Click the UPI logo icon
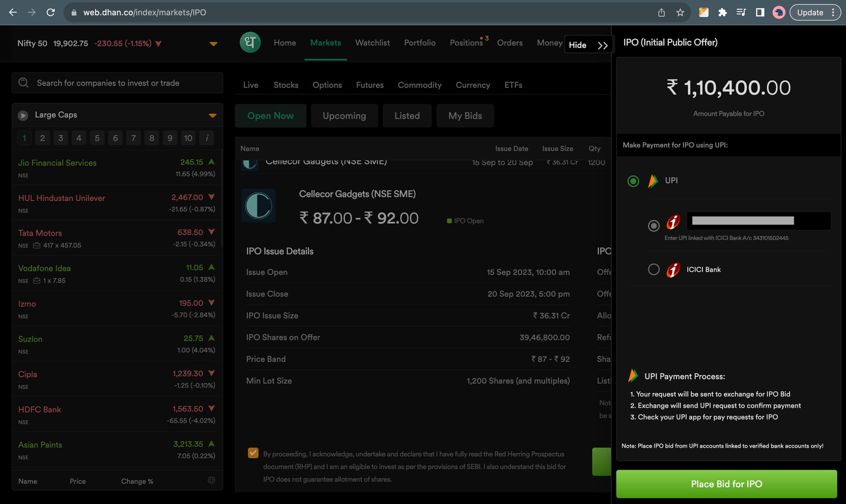846x504 pixels. pyautogui.click(x=653, y=181)
